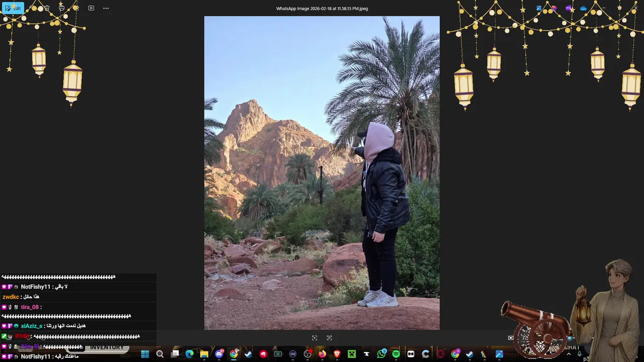Click the INVENTORY label at bottom left

coord(107,347)
